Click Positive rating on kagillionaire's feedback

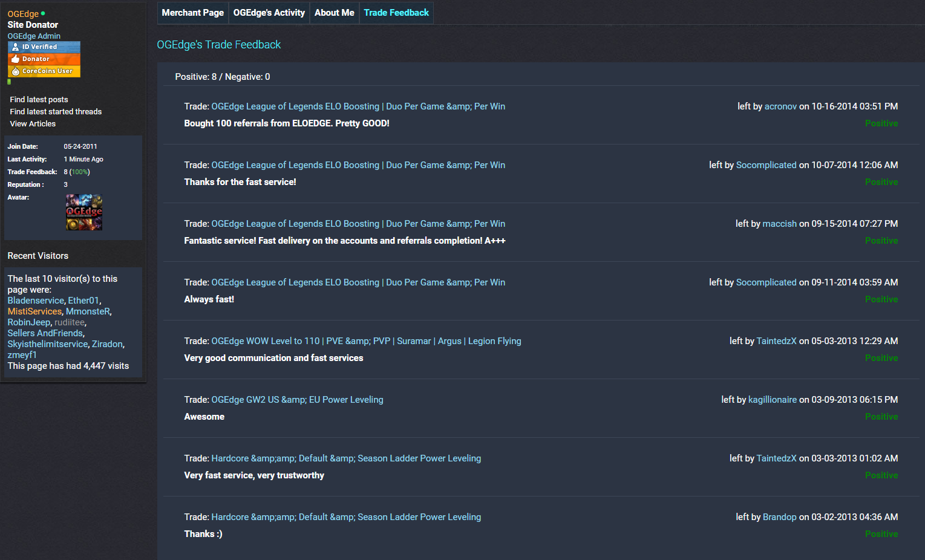point(881,417)
